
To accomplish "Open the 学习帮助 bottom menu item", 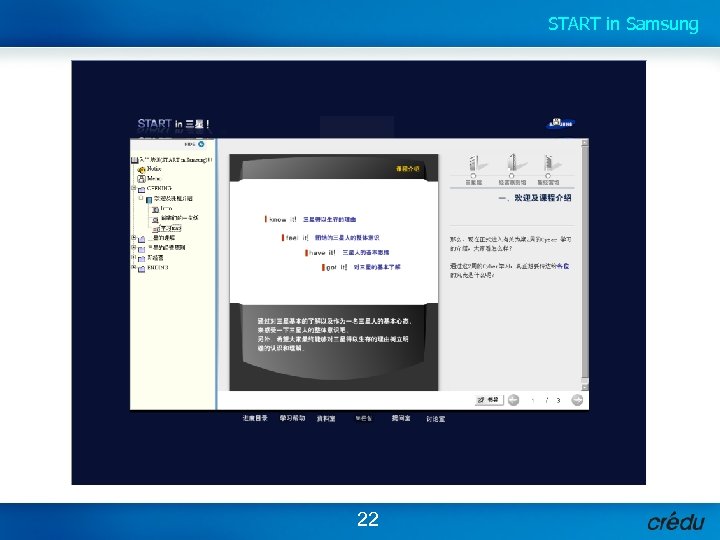I will coord(292,418).
